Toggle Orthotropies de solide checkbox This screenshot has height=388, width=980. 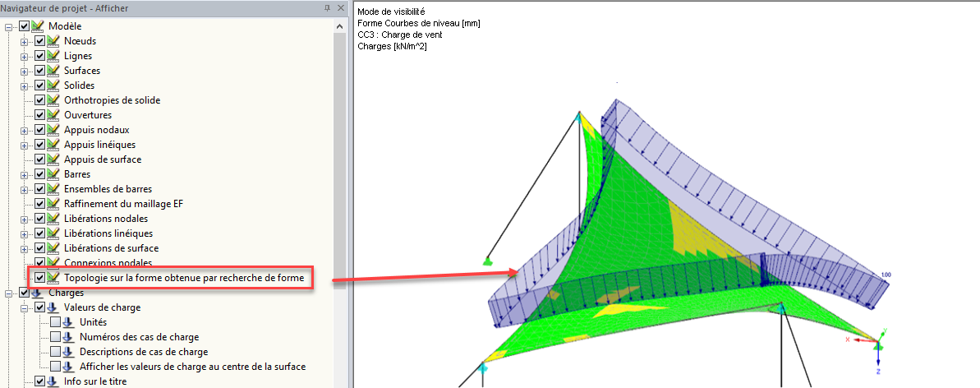point(40,101)
